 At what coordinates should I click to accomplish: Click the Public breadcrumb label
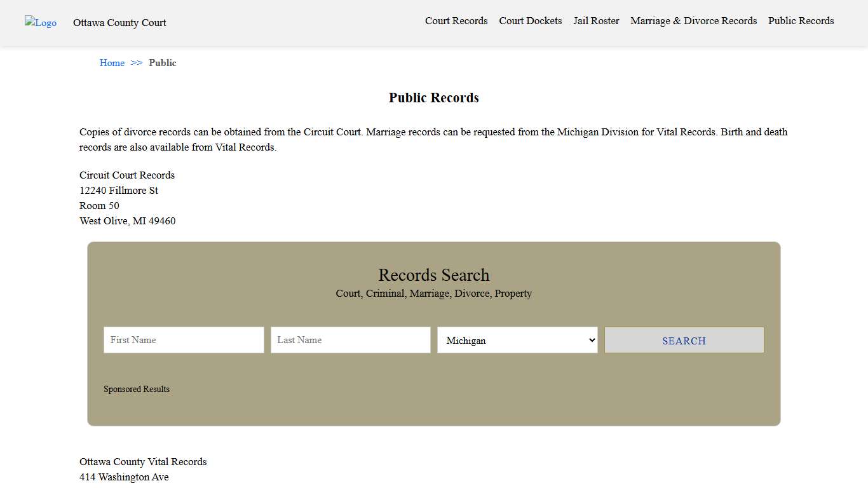click(163, 62)
